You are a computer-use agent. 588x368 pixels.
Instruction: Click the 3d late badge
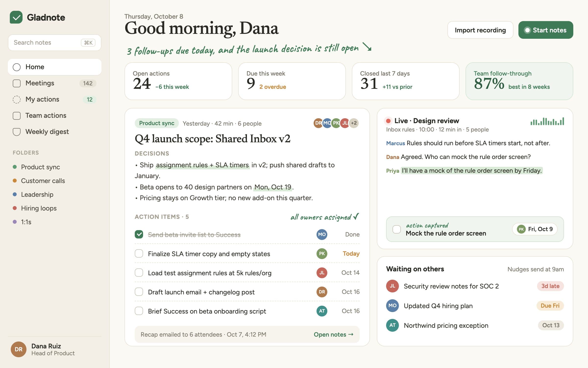(x=550, y=286)
